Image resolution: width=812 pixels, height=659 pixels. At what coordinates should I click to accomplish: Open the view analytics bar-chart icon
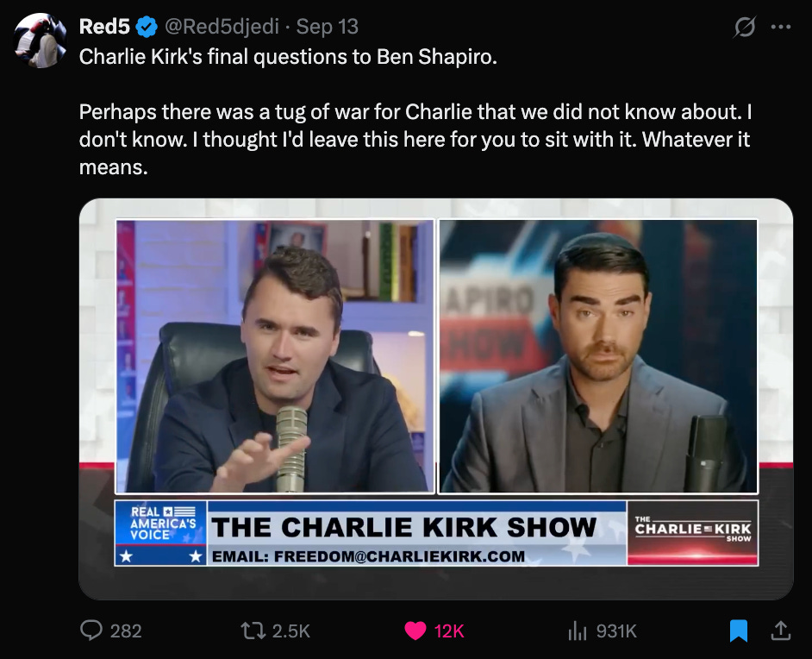[x=577, y=631]
